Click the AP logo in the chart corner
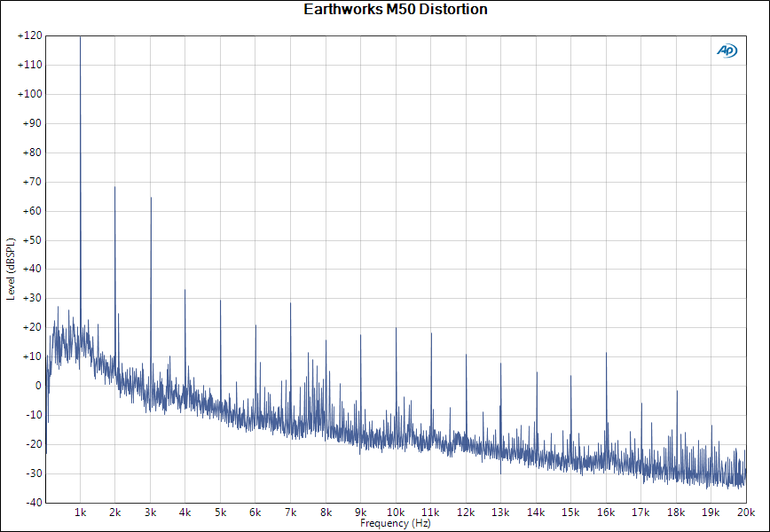 click(727, 51)
